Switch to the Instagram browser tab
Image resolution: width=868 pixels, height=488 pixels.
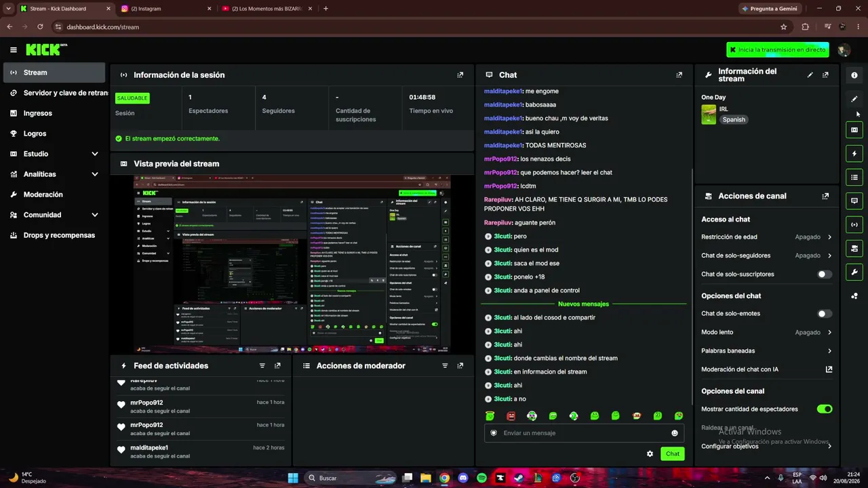[x=165, y=9]
